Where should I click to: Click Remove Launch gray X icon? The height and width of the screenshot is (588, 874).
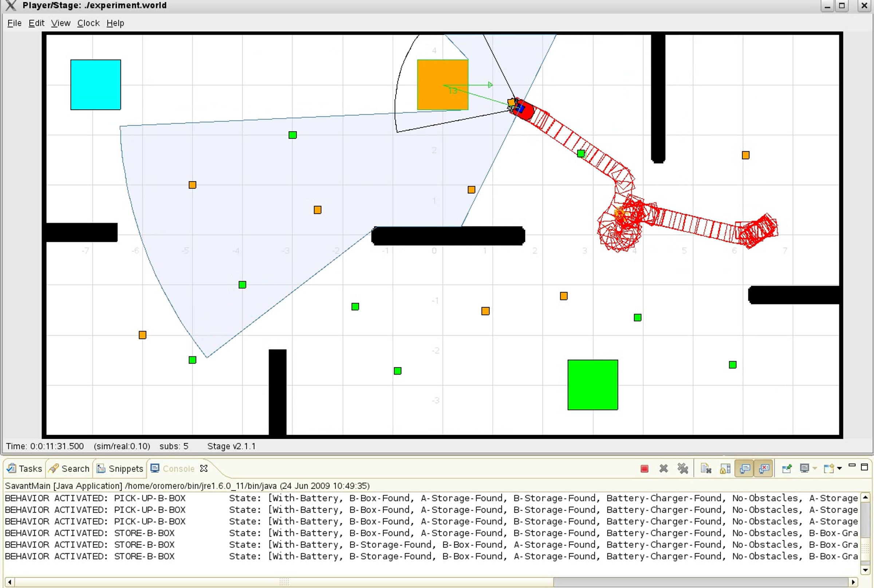tap(663, 469)
